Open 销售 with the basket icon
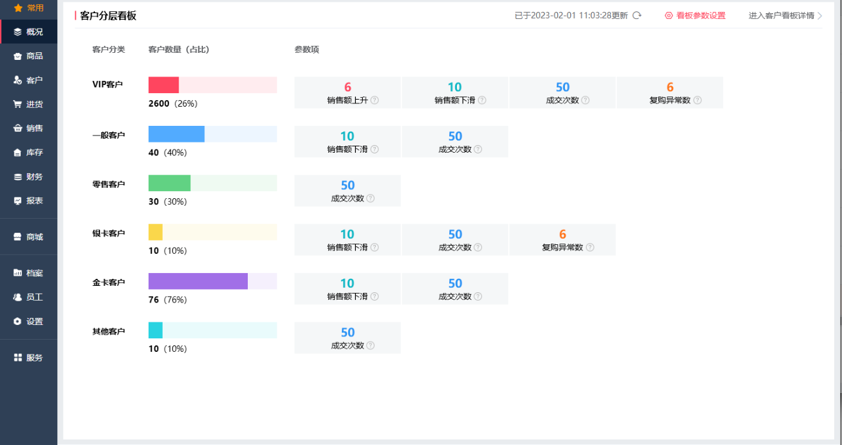Image resolution: width=842 pixels, height=445 pixels. (x=28, y=128)
